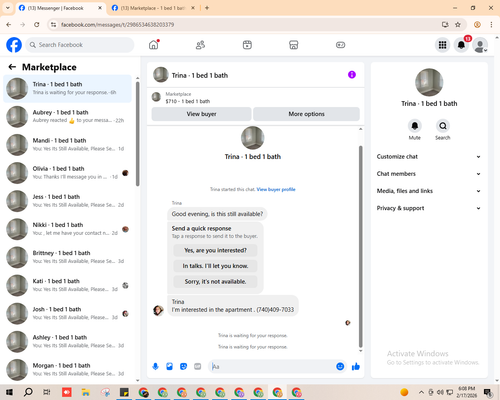Image resolution: width=500 pixels, height=400 pixels.
Task: Attach a photo file icon
Action: coord(169,367)
